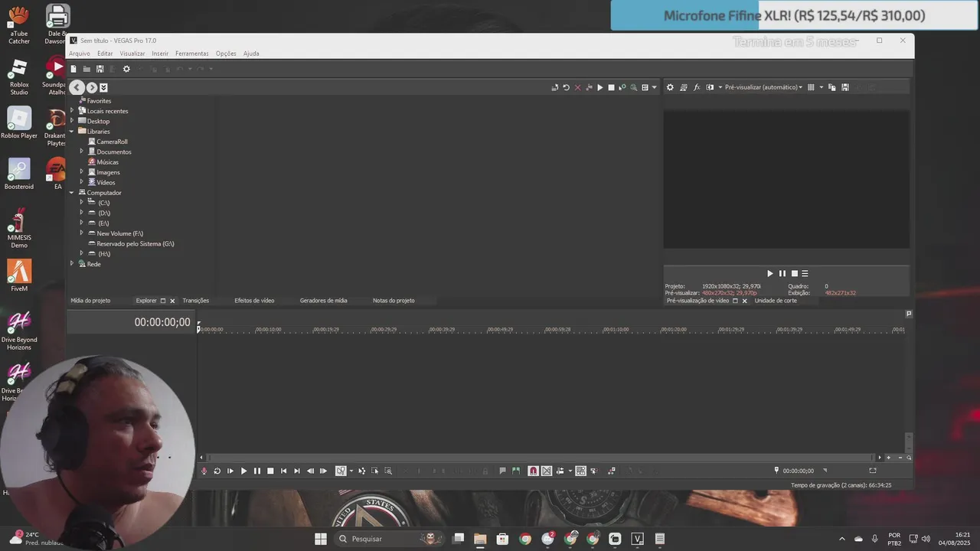980x551 pixels.
Task: Open the video preview settings gear
Action: click(670, 87)
